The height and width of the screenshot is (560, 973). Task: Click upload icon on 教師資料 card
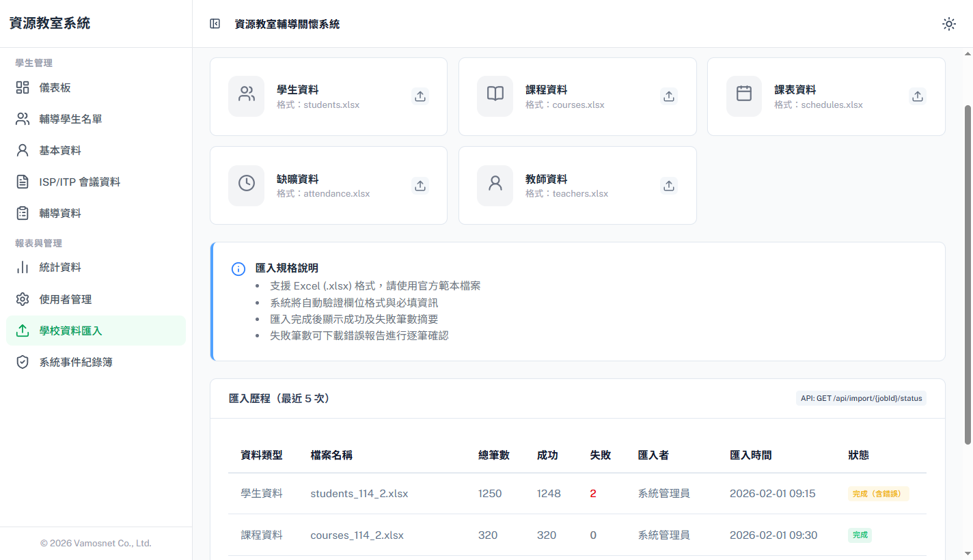pos(669,185)
